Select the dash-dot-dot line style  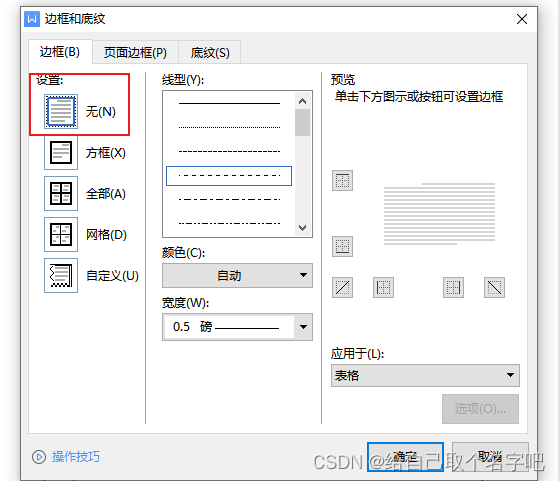229,224
